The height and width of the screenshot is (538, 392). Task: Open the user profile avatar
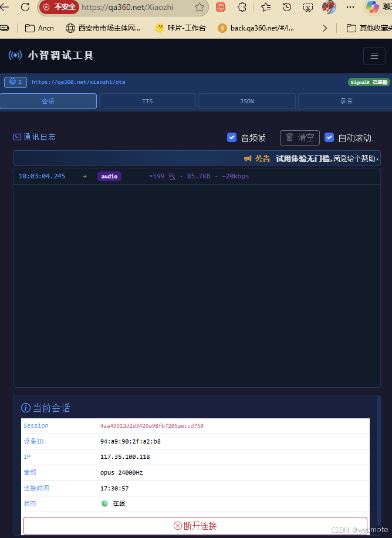point(329,7)
